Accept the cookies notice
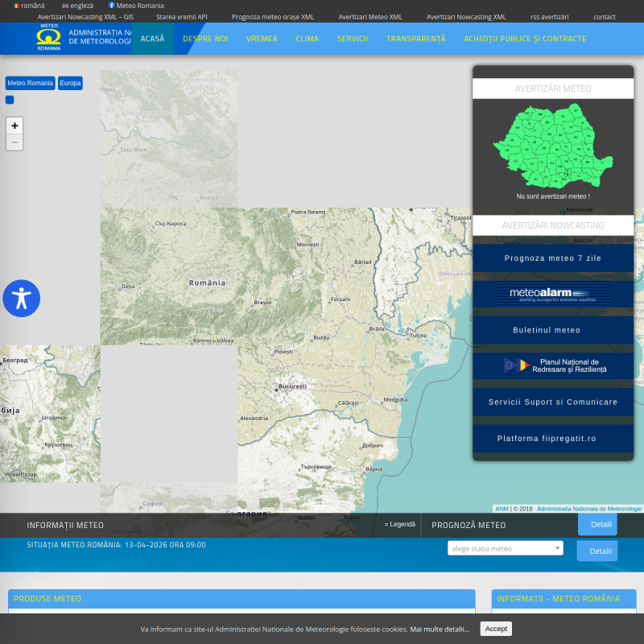This screenshot has height=644, width=644. 496,629
